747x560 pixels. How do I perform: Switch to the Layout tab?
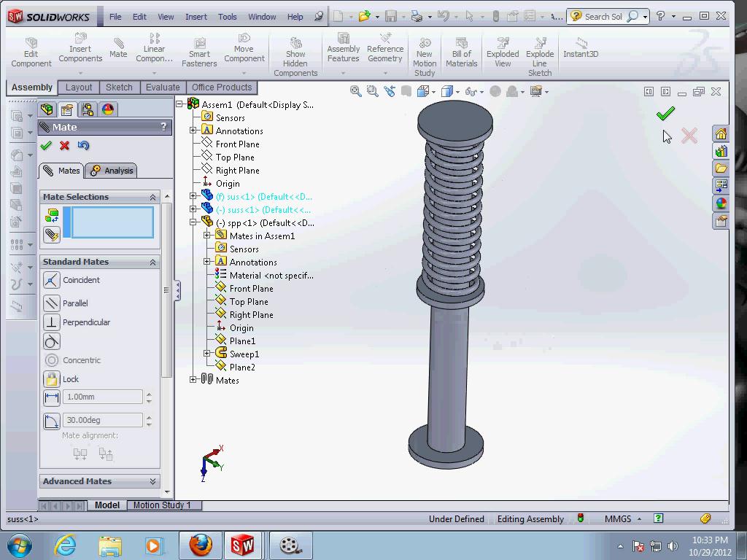(79, 87)
